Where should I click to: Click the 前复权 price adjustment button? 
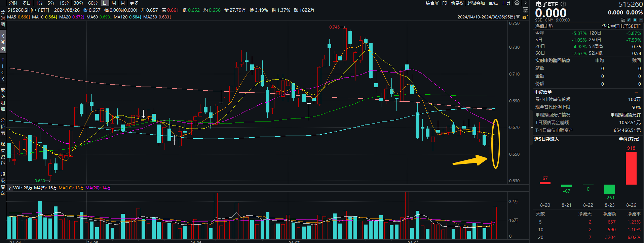click(457, 3)
